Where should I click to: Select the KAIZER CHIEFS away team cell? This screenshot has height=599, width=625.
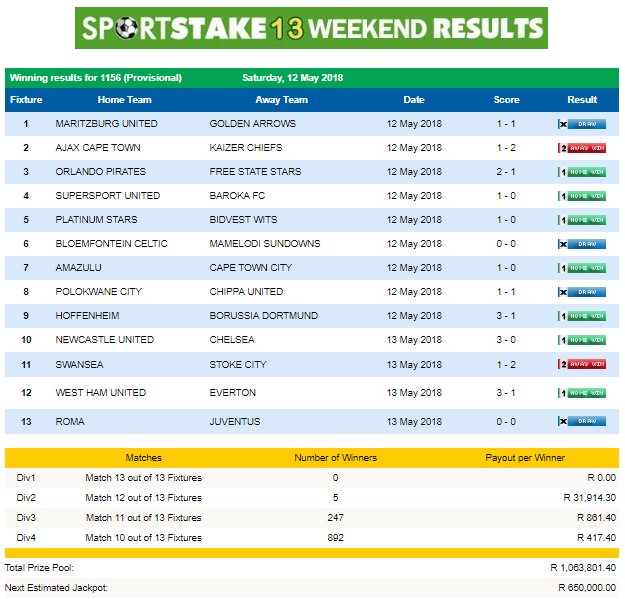click(x=246, y=148)
